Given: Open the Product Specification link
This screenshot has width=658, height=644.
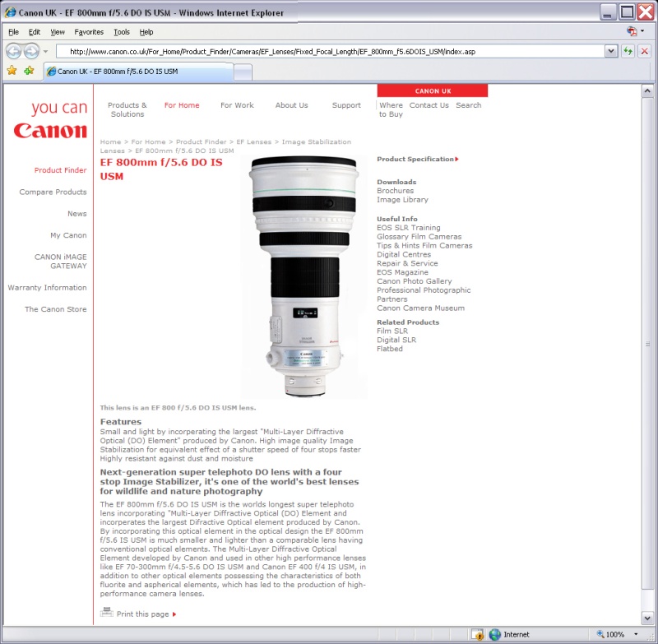Looking at the screenshot, I should coord(416,159).
